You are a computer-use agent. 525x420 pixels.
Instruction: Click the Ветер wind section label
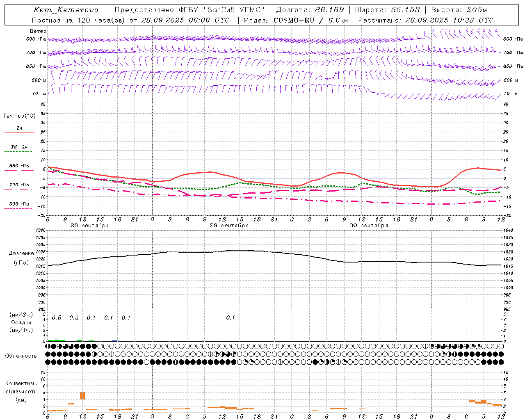[x=38, y=31]
